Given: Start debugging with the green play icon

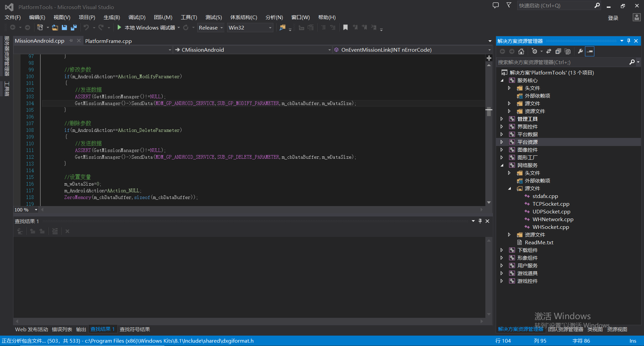Looking at the screenshot, I should pyautogui.click(x=119, y=28).
